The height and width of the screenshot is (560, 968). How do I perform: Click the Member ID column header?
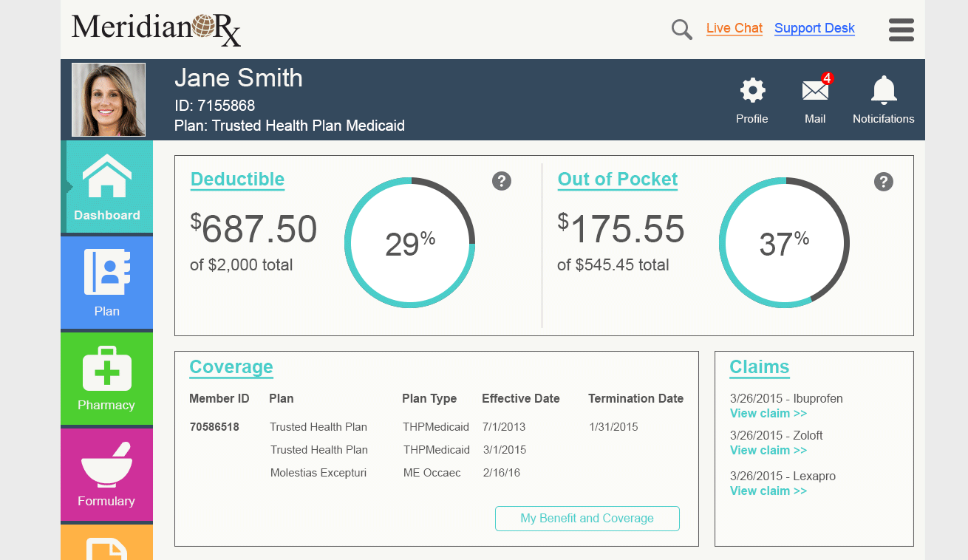click(219, 399)
